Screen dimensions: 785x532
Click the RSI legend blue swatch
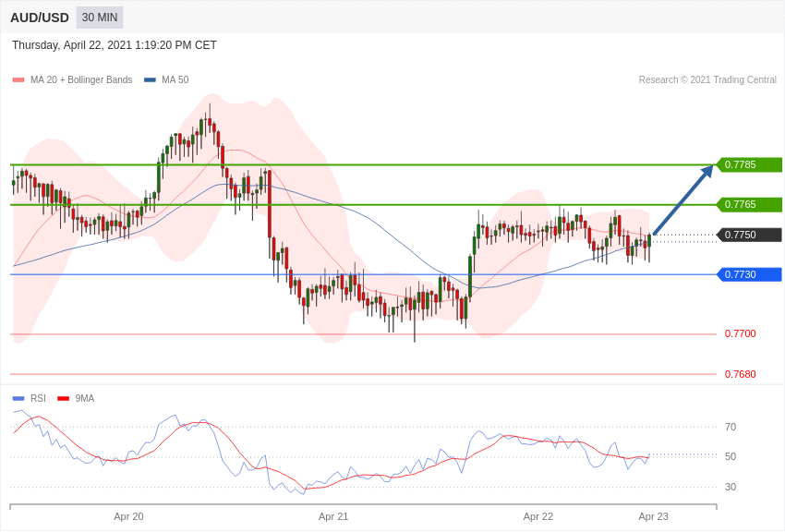click(18, 399)
